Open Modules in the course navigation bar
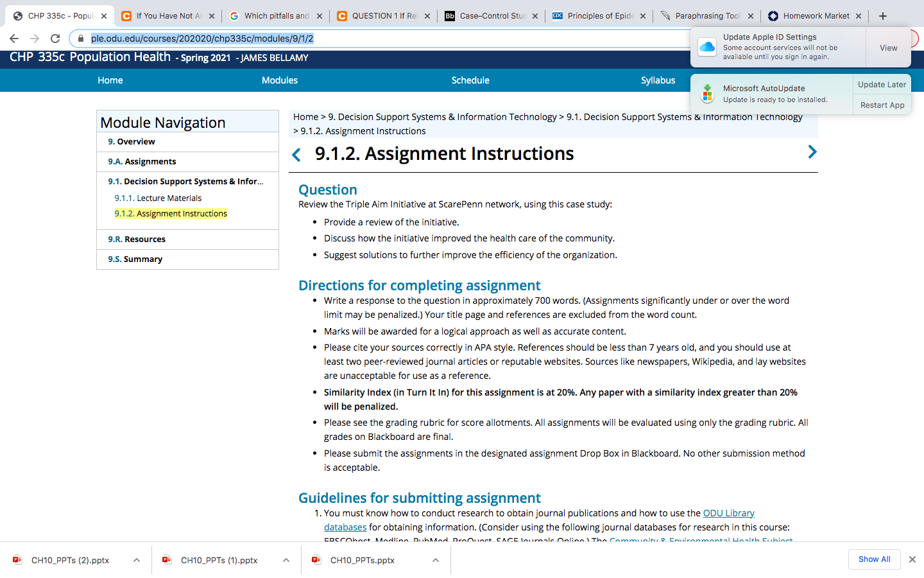The image size is (924, 578). point(280,80)
